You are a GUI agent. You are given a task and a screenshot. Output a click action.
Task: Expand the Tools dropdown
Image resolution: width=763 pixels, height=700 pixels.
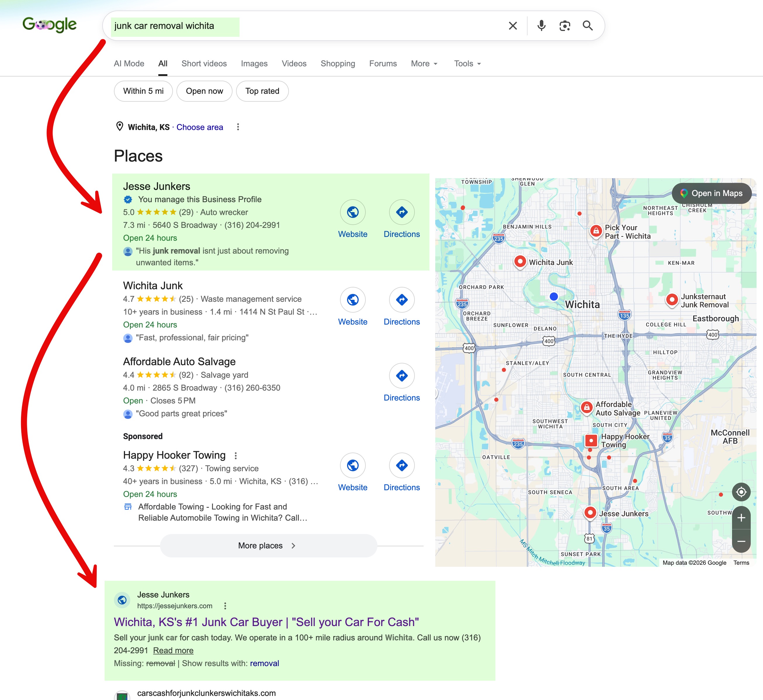467,64
